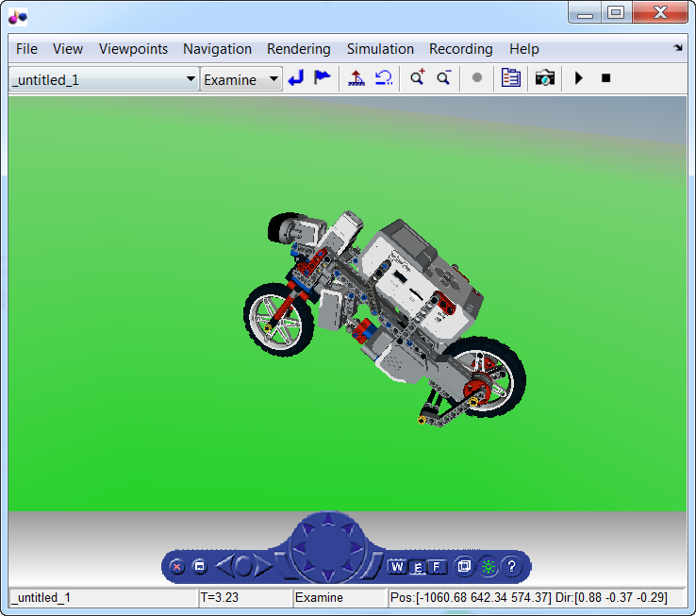Click the create viewpoint flag icon

pos(323,78)
